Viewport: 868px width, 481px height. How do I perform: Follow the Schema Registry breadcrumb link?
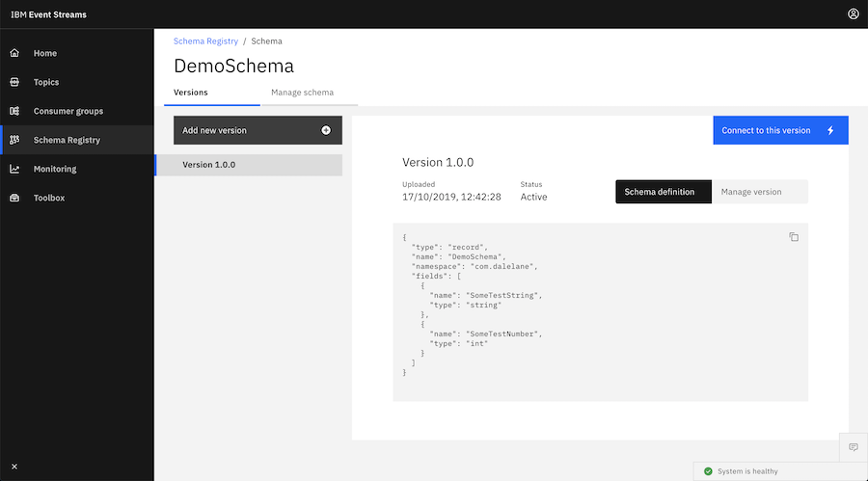click(x=206, y=40)
